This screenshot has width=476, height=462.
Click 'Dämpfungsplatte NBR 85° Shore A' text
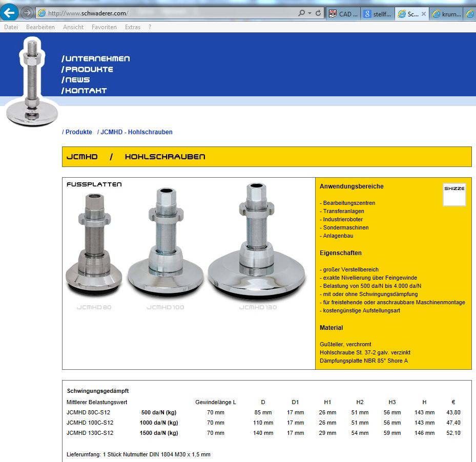click(x=364, y=361)
